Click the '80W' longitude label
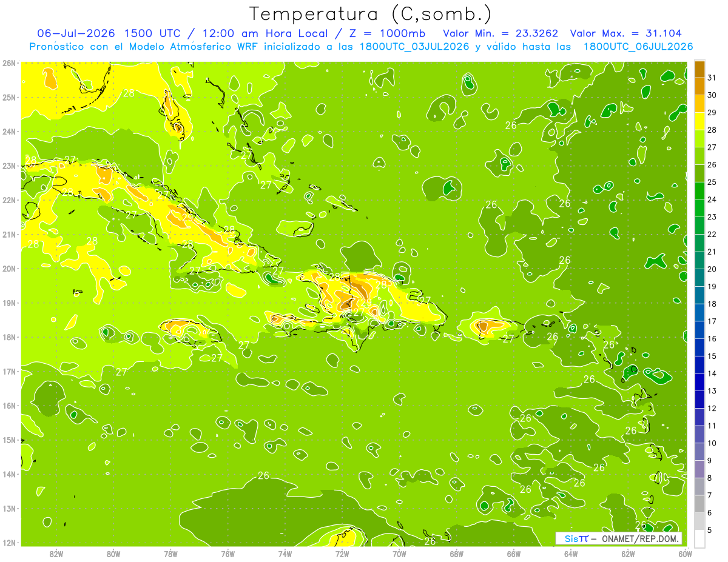 (x=113, y=554)
